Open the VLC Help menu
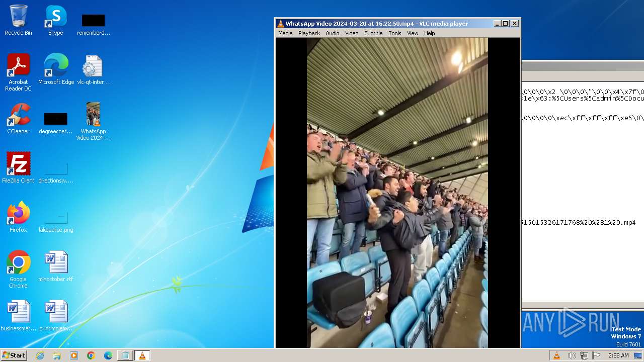 click(x=429, y=33)
